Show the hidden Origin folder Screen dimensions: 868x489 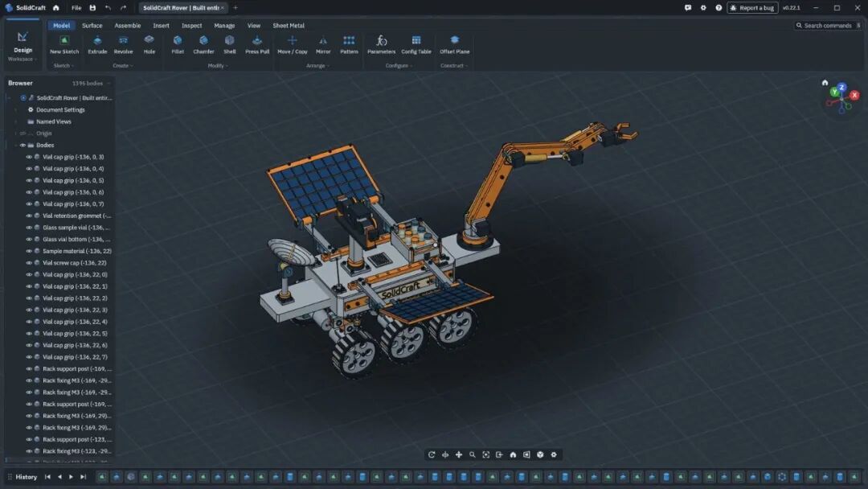[23, 134]
